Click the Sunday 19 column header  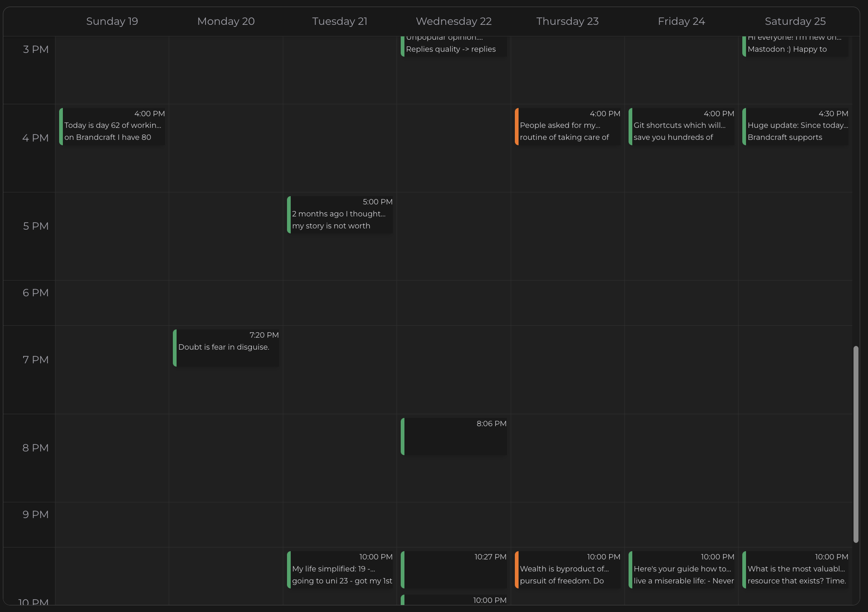(x=112, y=21)
